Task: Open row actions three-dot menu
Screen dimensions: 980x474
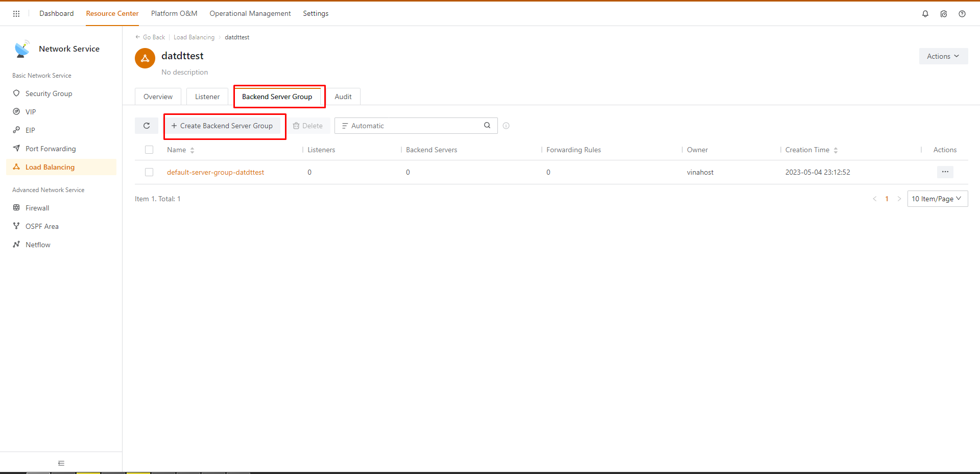Action: click(945, 172)
